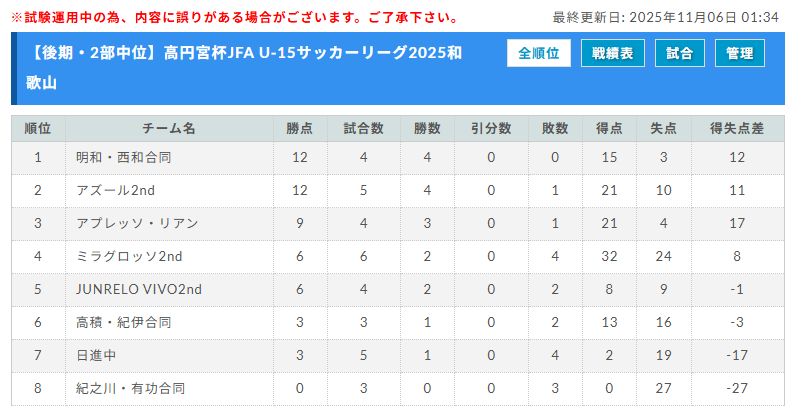Select team アズール2nd
The height and width of the screenshot is (412, 792).
tap(115, 190)
